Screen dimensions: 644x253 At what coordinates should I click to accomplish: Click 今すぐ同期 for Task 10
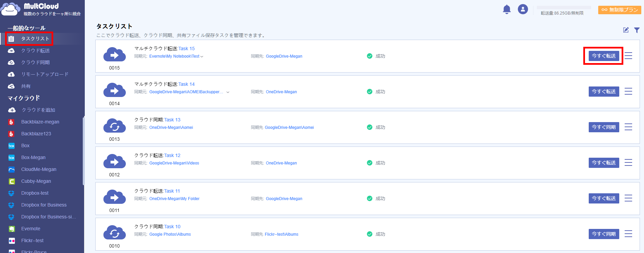tap(604, 234)
